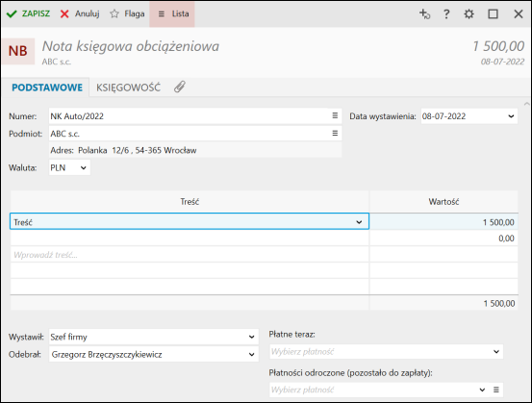
Task: Open help question mark icon
Action: [446, 13]
